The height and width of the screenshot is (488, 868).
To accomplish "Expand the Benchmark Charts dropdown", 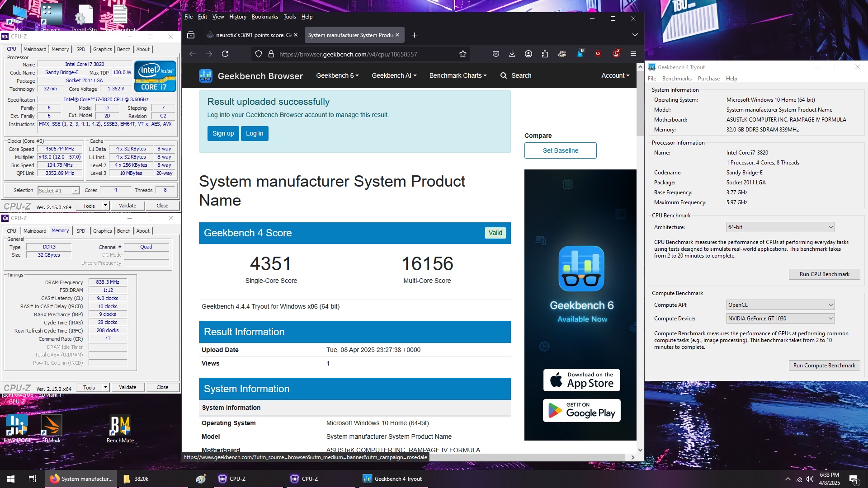I will pyautogui.click(x=458, y=75).
